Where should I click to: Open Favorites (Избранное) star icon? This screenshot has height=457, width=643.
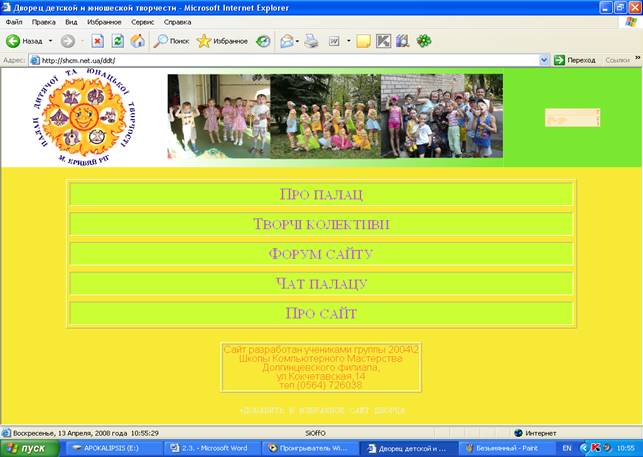coord(204,41)
